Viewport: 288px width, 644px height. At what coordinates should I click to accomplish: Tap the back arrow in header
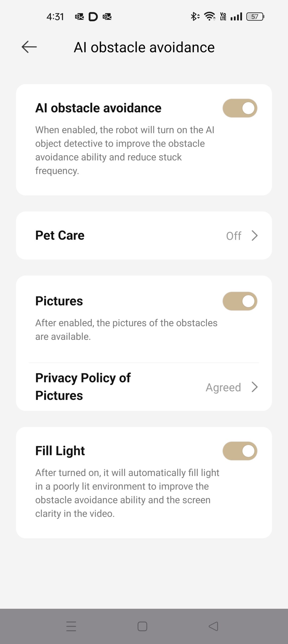(x=29, y=47)
